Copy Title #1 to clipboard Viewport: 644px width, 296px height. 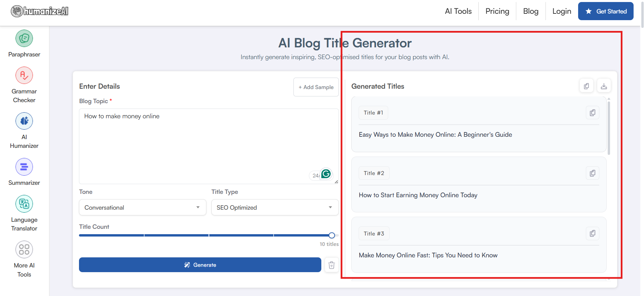(593, 113)
